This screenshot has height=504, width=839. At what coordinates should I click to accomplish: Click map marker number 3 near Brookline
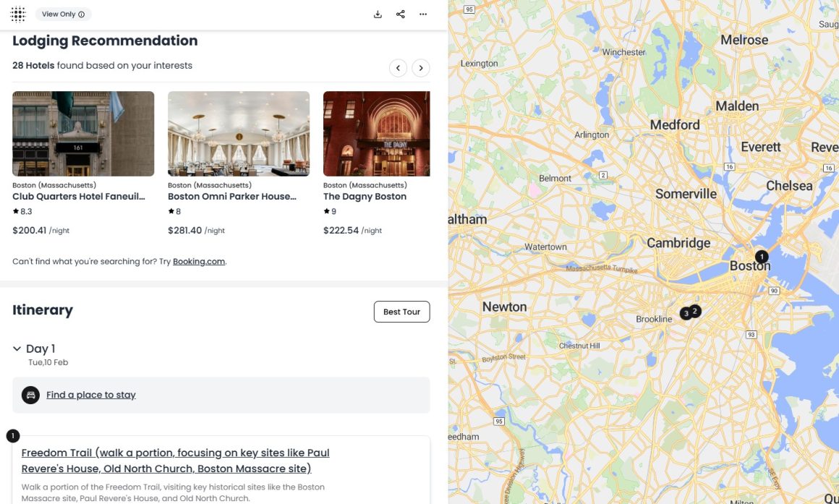pos(685,314)
